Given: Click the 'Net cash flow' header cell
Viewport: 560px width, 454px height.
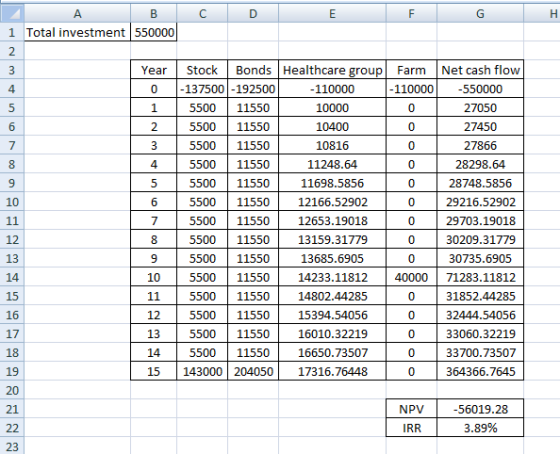Looking at the screenshot, I should tap(480, 70).
